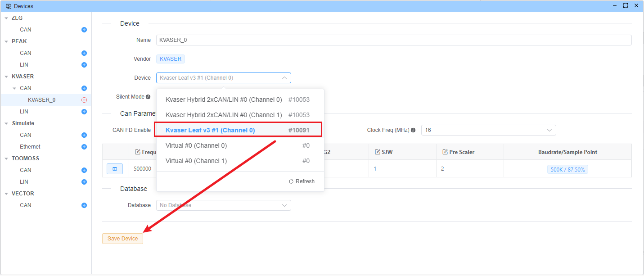
Task: Open the Clock Freq dropdown
Action: [x=489, y=130]
